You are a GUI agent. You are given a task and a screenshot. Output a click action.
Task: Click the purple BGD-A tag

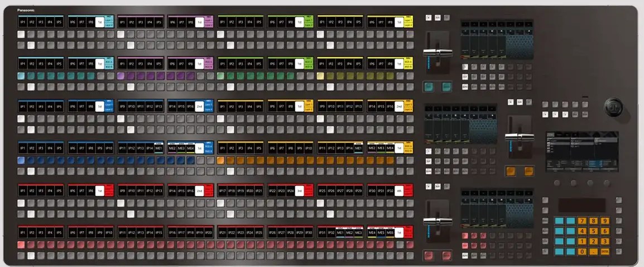point(209,62)
